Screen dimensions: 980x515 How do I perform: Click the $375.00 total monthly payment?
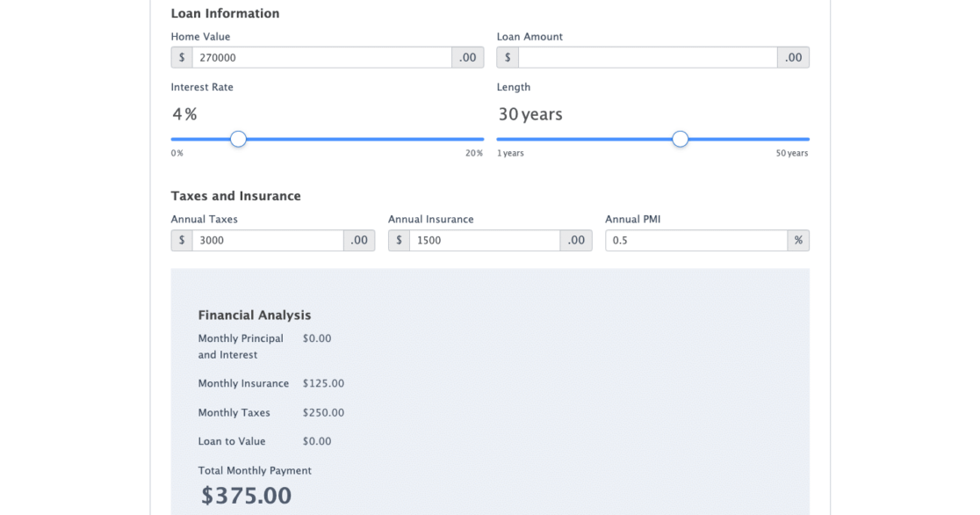[x=247, y=496]
